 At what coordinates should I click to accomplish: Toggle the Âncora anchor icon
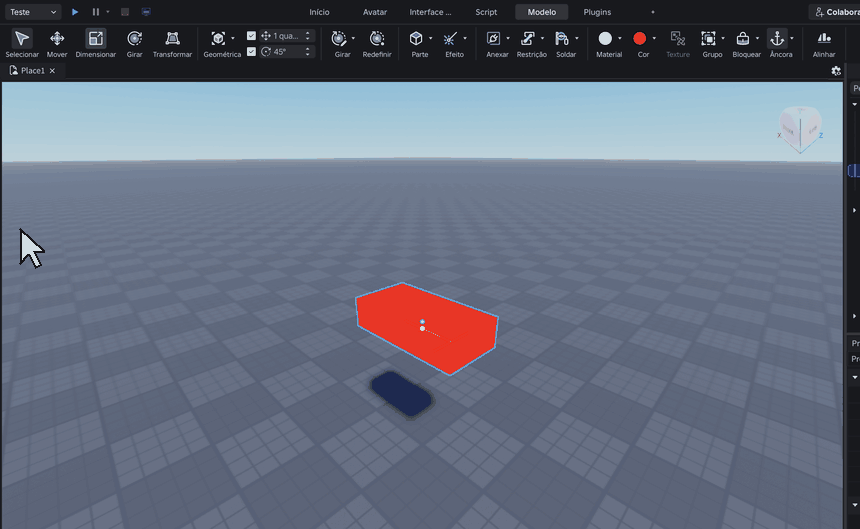[777, 38]
